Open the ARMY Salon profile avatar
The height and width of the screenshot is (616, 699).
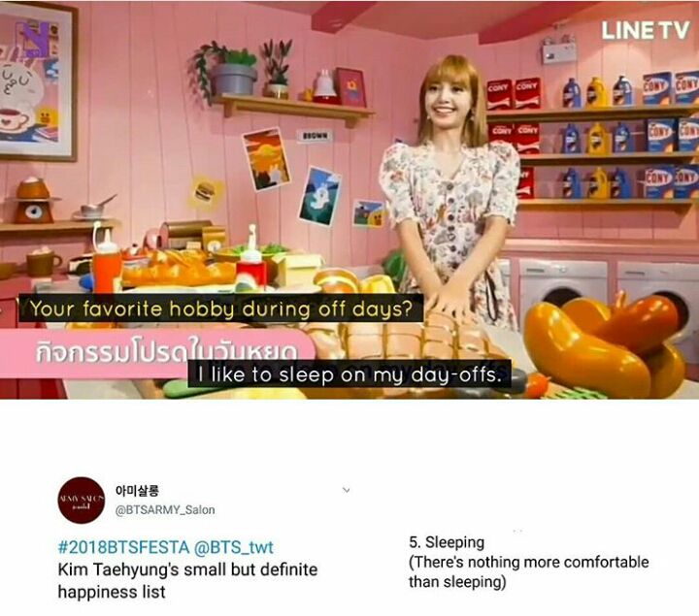coord(82,501)
